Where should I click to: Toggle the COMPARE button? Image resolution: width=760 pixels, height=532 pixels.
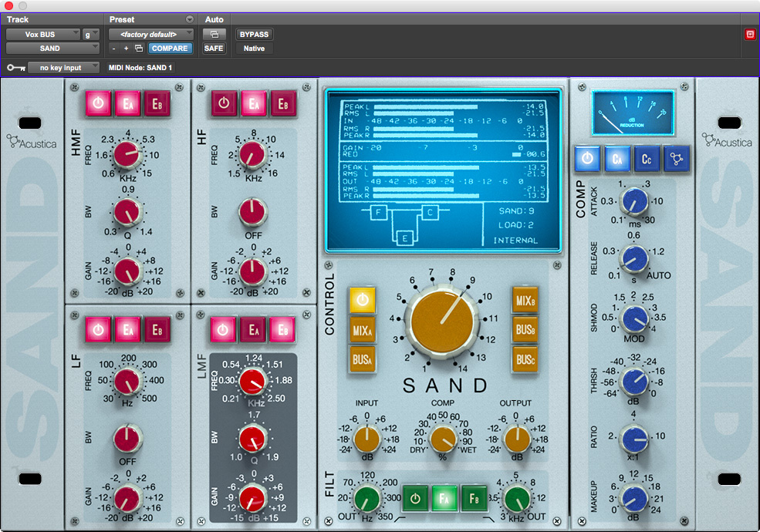click(x=170, y=49)
